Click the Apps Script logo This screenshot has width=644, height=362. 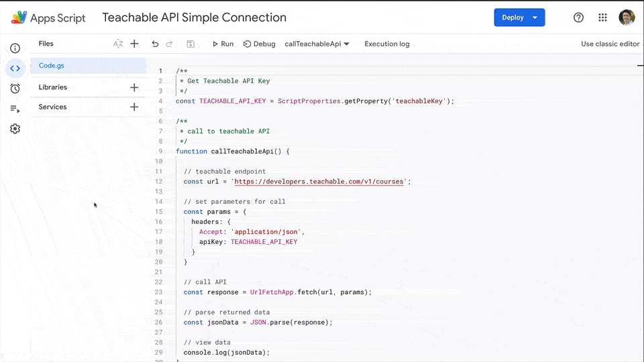click(x=48, y=17)
